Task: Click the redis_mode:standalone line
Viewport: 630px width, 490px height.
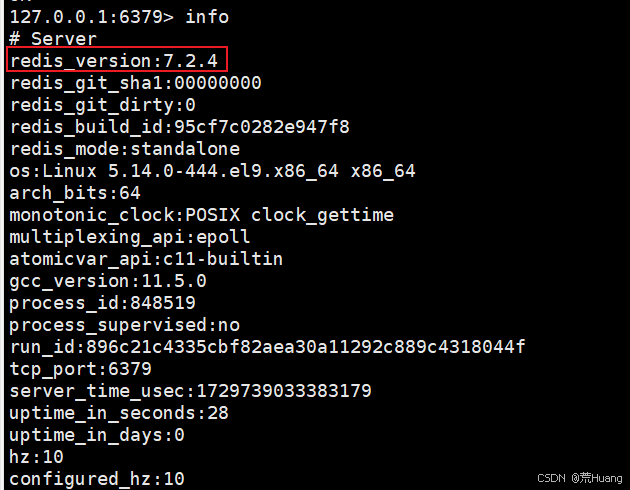Action: 129,149
